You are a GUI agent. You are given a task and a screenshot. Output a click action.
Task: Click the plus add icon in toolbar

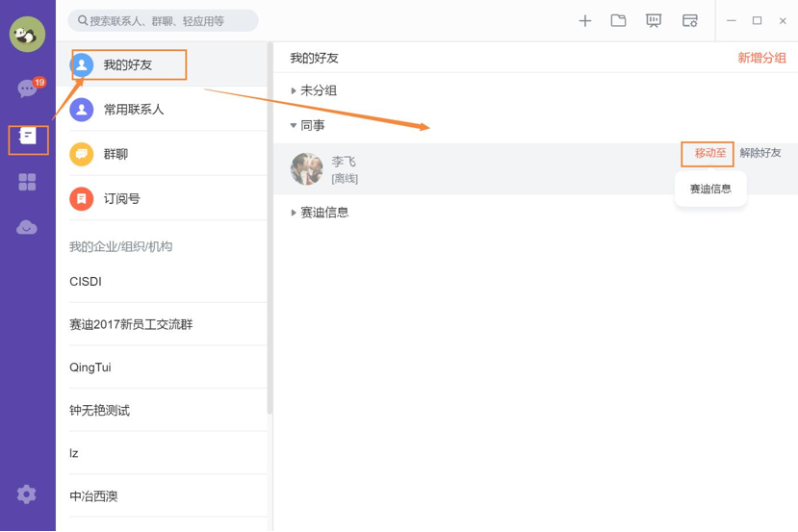[x=584, y=21]
